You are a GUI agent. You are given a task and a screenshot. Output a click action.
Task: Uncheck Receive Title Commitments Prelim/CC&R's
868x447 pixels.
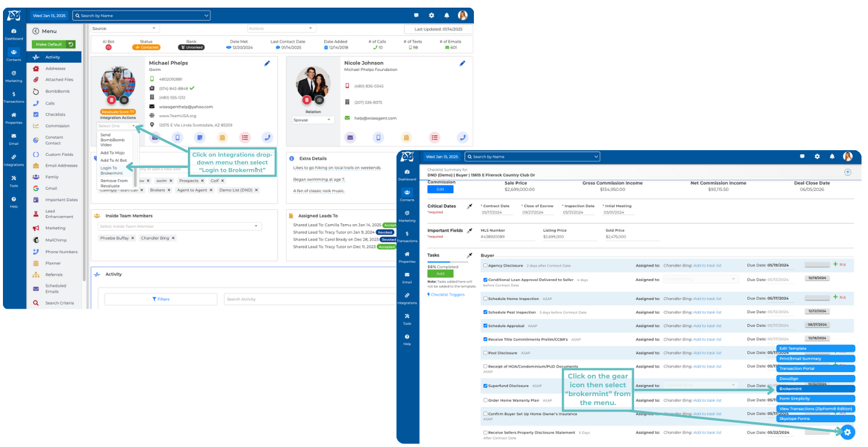point(486,339)
